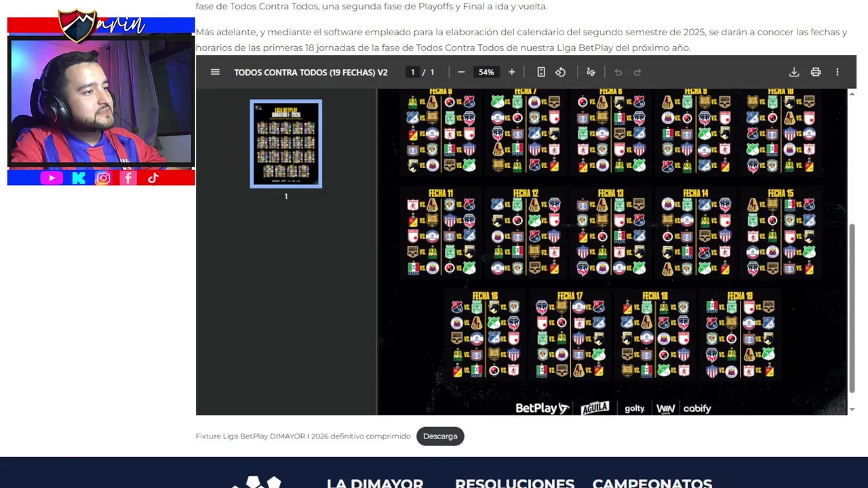This screenshot has width=868, height=488.
Task: Click the Fecha 17 fixture block
Action: click(570, 334)
